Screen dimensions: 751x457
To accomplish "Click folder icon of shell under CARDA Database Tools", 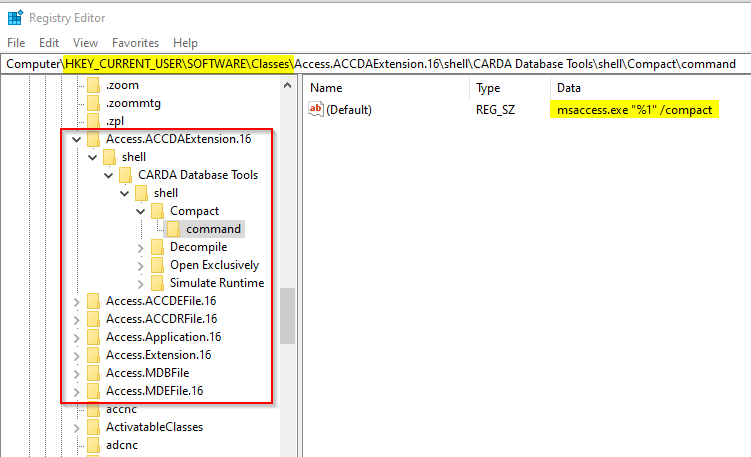I will coord(141,193).
